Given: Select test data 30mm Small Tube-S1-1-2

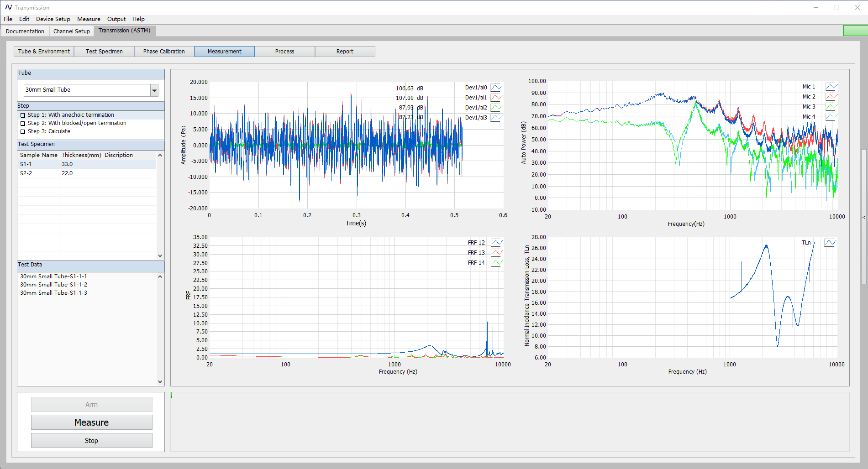Looking at the screenshot, I should (x=53, y=285).
